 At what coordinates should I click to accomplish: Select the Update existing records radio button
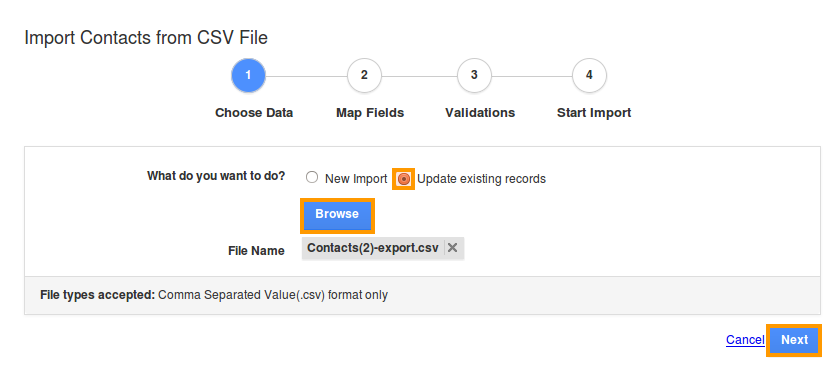[x=404, y=179]
